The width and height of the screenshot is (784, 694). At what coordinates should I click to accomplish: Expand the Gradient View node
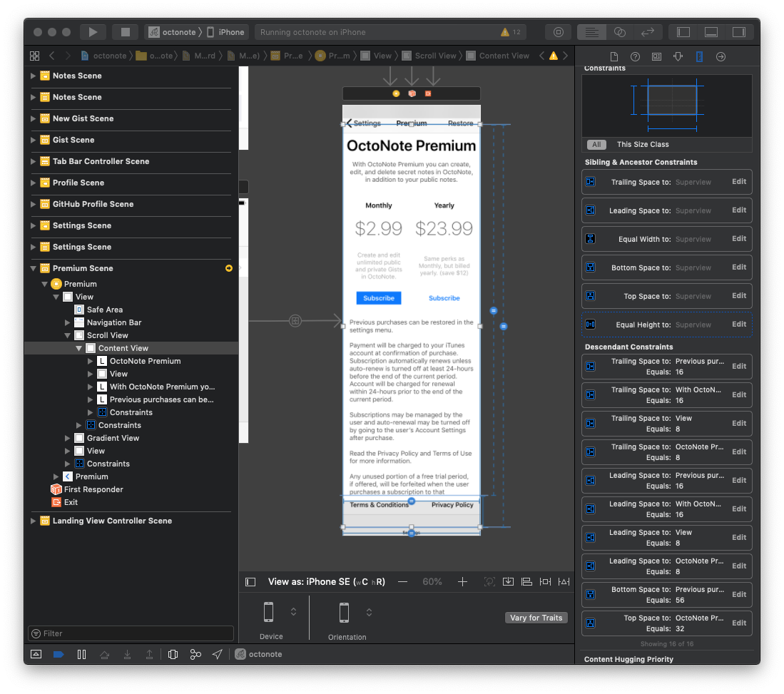(x=68, y=438)
